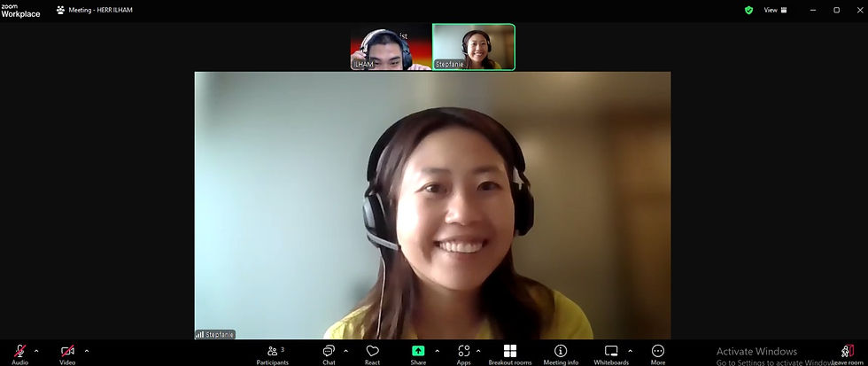This screenshot has width=868, height=366.
Task: Open the More options menu
Action: (657, 354)
